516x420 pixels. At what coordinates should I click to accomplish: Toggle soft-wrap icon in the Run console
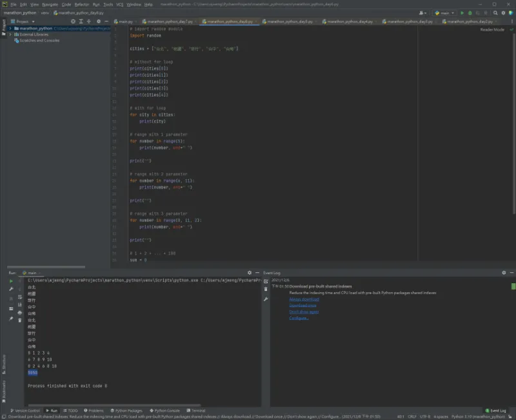pyautogui.click(x=20, y=297)
